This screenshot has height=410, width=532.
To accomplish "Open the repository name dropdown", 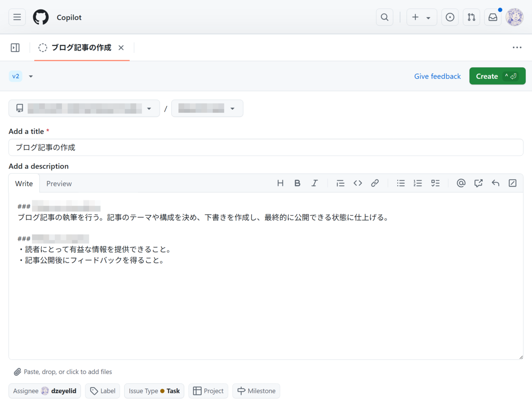I will 207,108.
